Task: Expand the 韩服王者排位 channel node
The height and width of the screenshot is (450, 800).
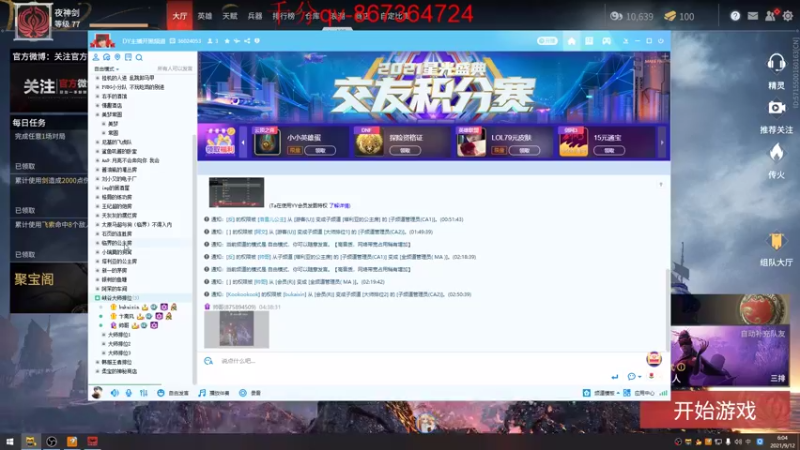Action: [x=97, y=362]
